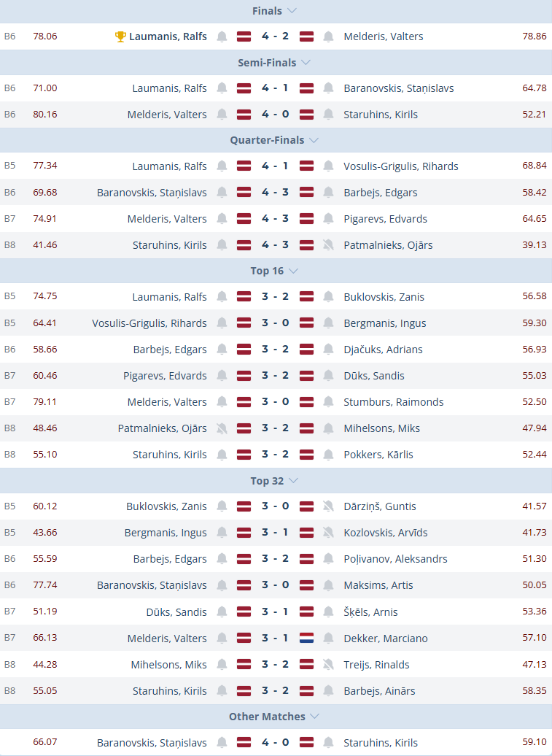This screenshot has height=756, width=552.
Task: Click the bell next to Pokkers, Kārlis
Action: (x=329, y=455)
